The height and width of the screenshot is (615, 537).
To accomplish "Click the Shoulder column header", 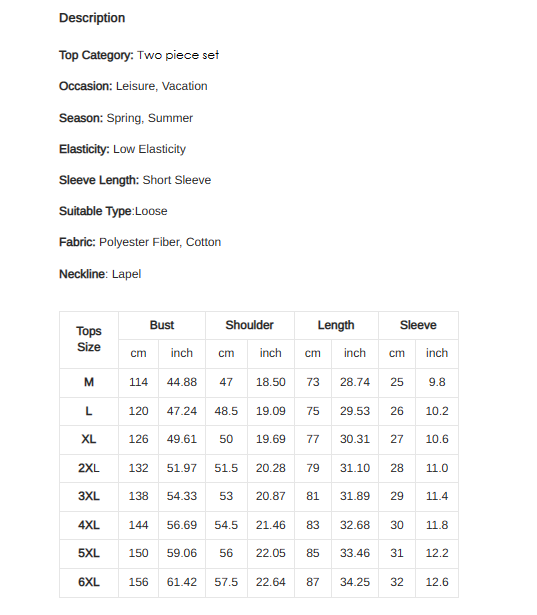I will click(250, 326).
